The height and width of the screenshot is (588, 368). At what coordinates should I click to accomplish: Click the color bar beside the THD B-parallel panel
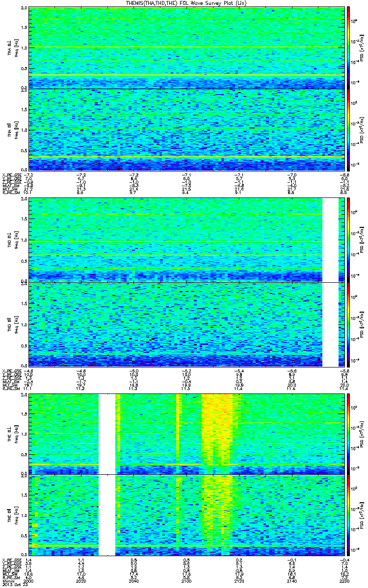click(348, 324)
